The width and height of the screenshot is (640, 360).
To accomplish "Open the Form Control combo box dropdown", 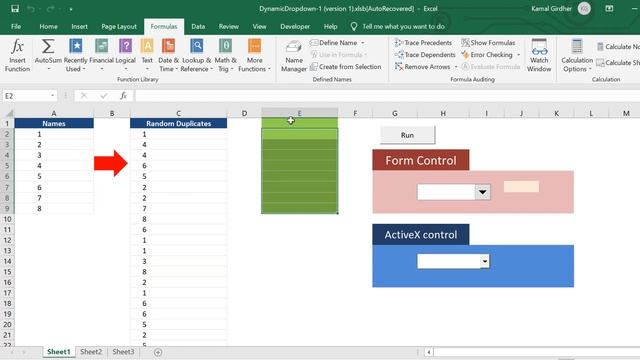I will coord(482,192).
